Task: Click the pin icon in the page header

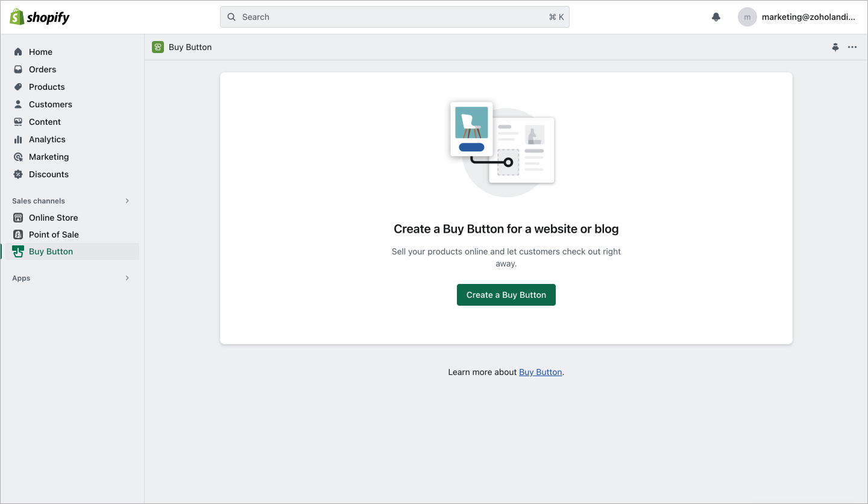Action: (835, 47)
